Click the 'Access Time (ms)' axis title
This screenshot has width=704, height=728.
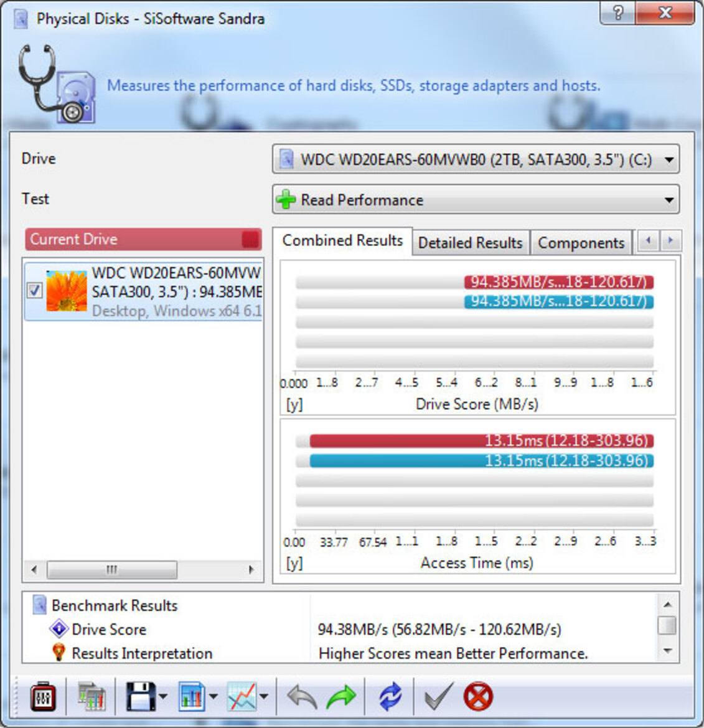point(477,563)
